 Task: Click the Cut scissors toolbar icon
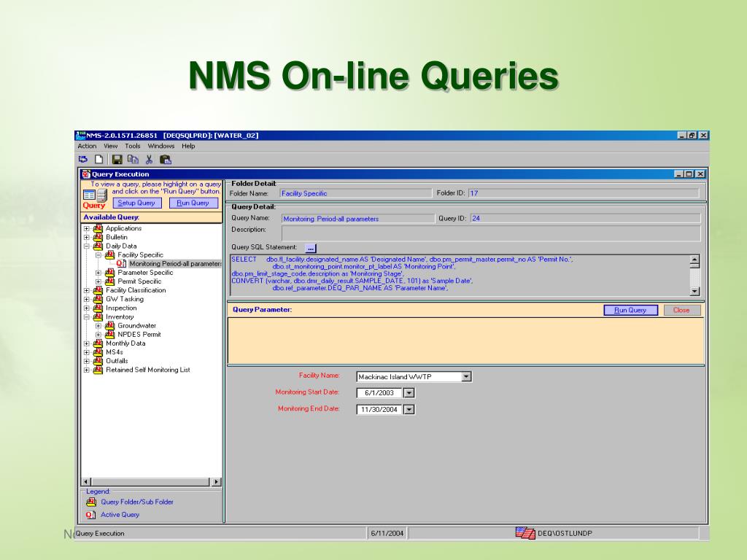[x=149, y=160]
